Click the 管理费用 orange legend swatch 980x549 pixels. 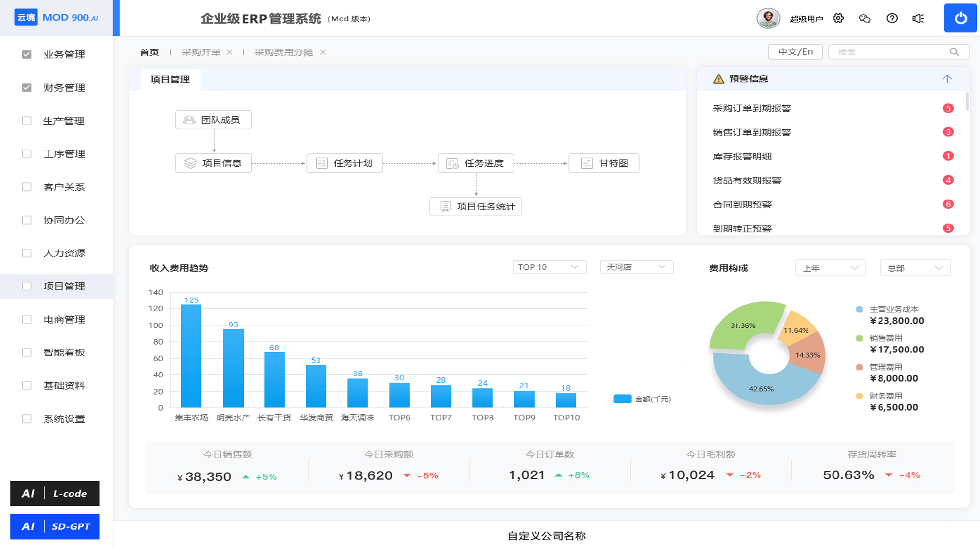pyautogui.click(x=859, y=367)
